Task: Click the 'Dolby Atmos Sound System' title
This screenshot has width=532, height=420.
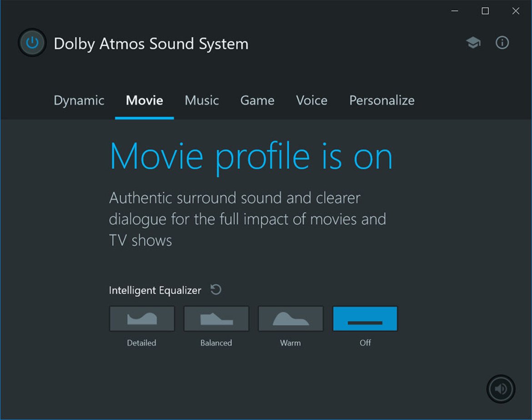Action: pyautogui.click(x=151, y=44)
